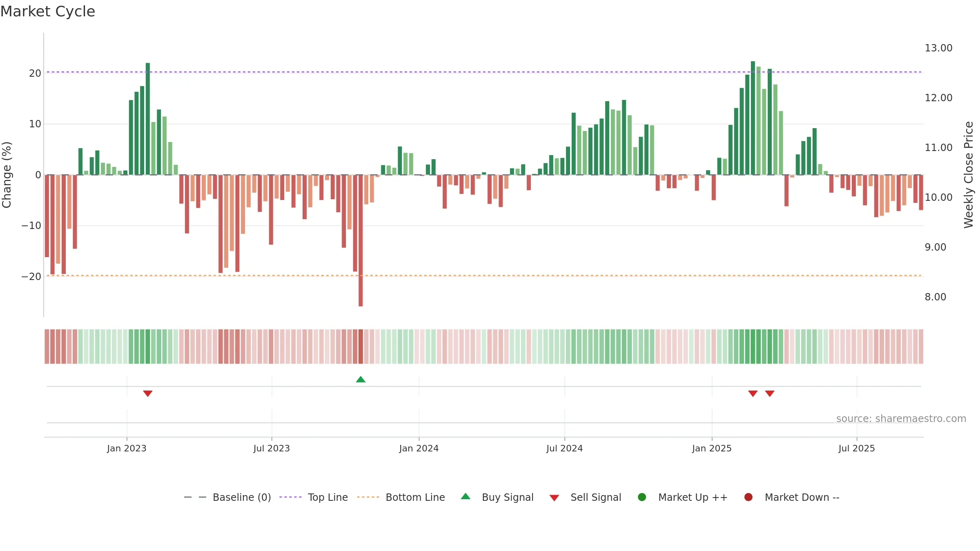
Task: Click the −20 change axis label
Action: 31,277
